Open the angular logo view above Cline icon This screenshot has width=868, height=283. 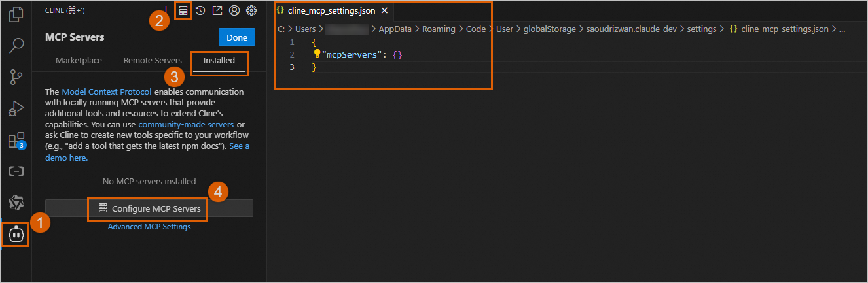(x=16, y=202)
